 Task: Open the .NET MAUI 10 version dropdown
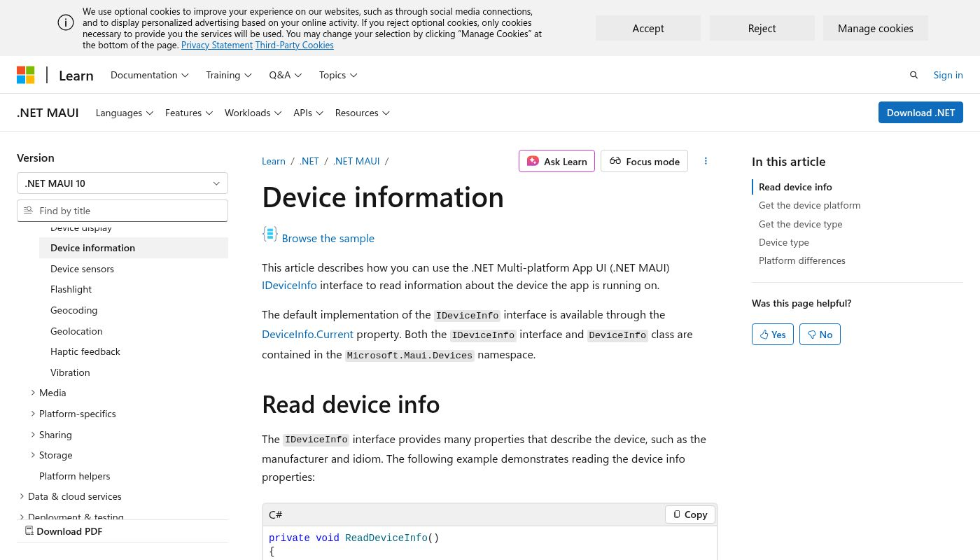coord(122,183)
